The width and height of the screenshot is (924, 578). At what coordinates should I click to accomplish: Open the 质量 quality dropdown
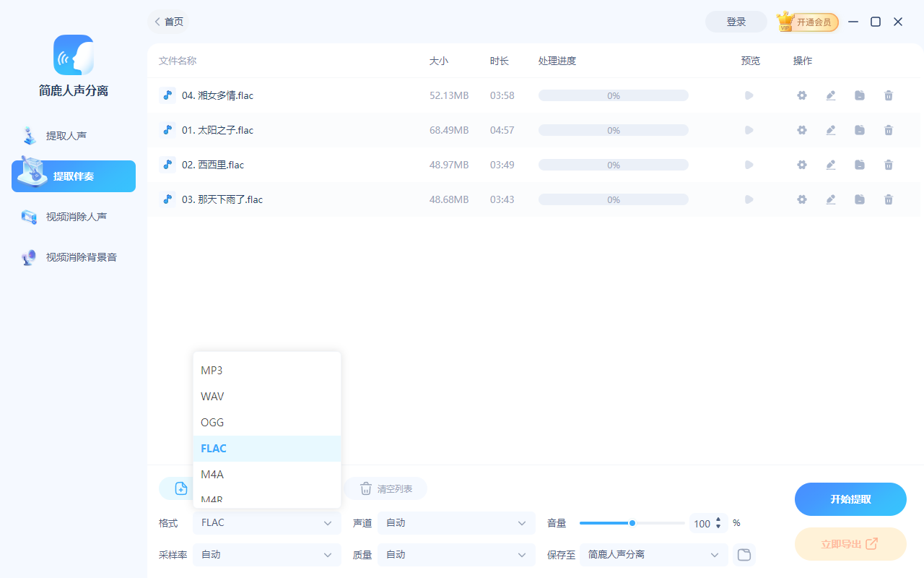click(456, 554)
